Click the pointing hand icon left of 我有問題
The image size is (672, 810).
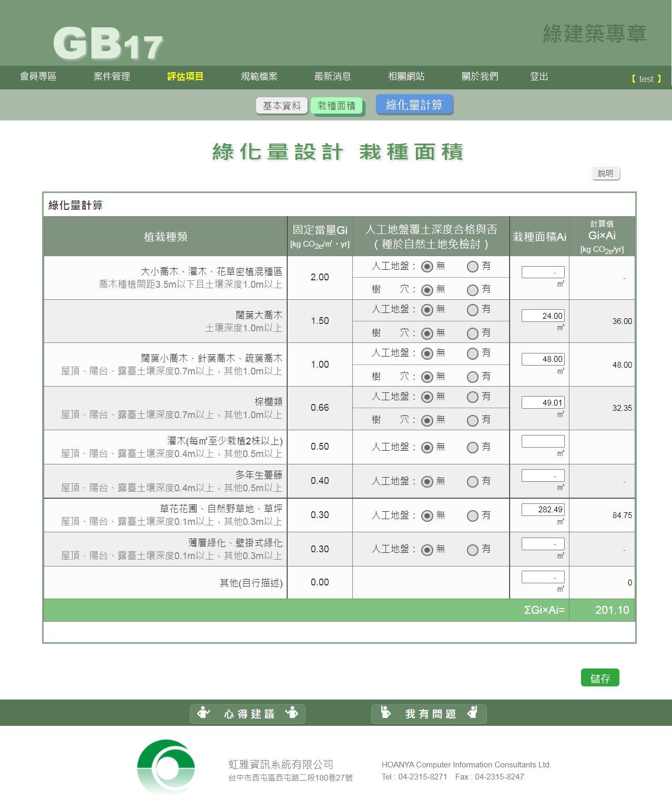[x=385, y=713]
